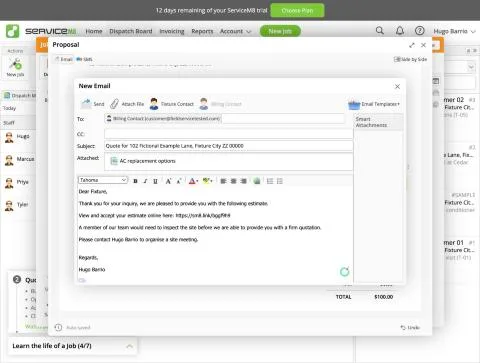Decrease font size in email editor
The height and width of the screenshot is (363, 480).
tap(179, 181)
